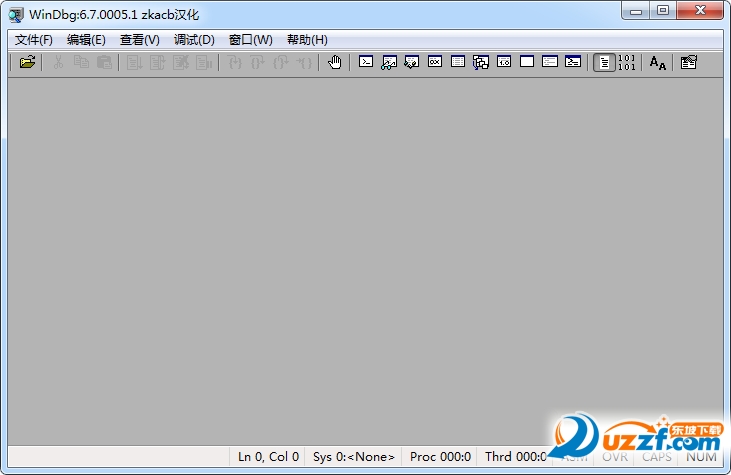731x475 pixels.
Task: Click the Restart debugging icon
Action: (157, 62)
